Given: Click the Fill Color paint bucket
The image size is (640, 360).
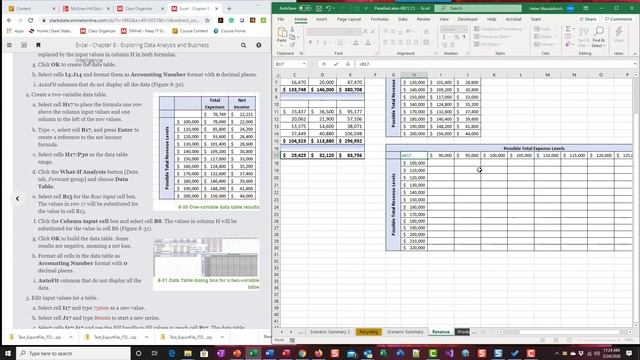Looking at the screenshot, I should click(356, 42).
